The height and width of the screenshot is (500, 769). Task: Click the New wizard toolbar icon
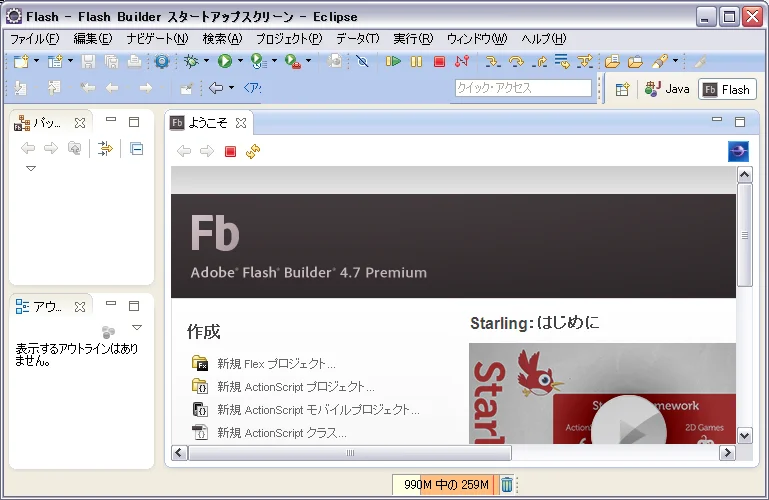pos(21,61)
